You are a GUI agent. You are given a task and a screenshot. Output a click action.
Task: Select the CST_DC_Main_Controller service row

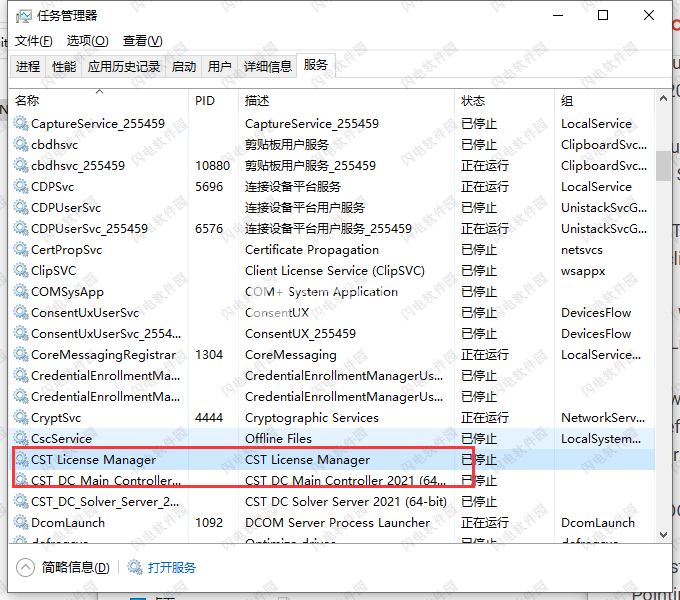pos(332,480)
